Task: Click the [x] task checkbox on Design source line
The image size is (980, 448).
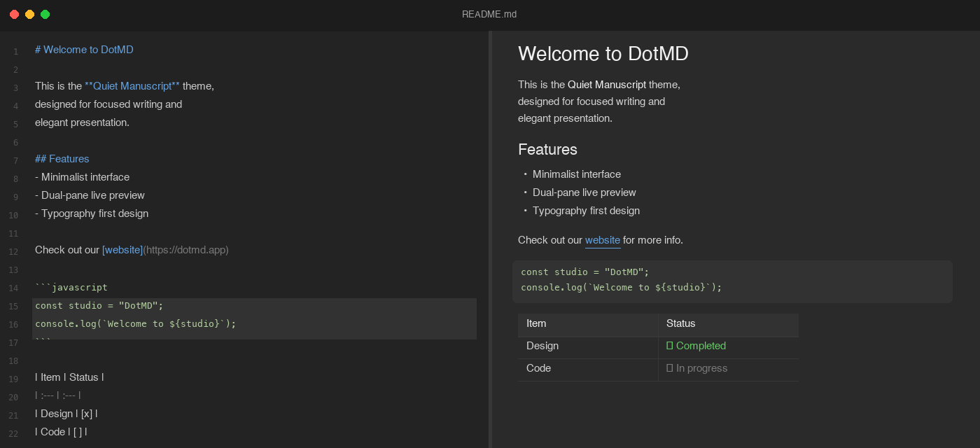Action: (x=86, y=414)
